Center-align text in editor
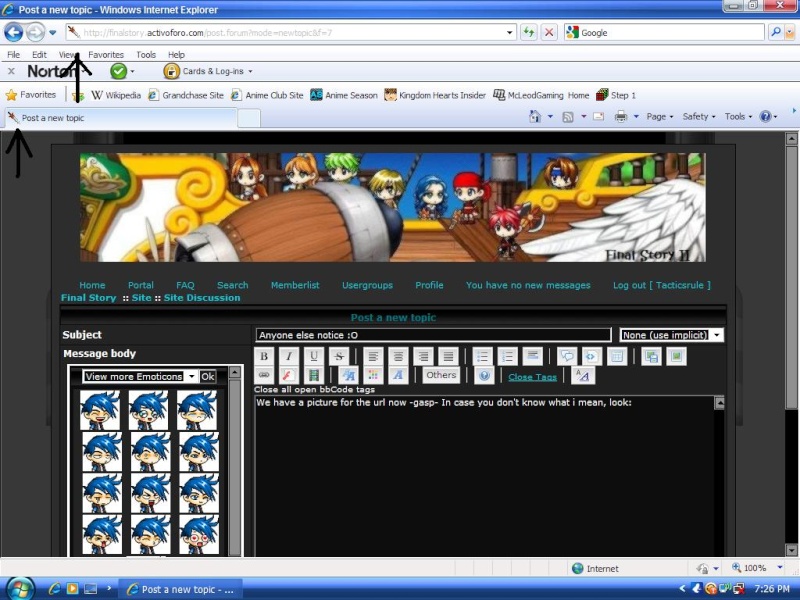The height and width of the screenshot is (600, 800). pyautogui.click(x=398, y=356)
